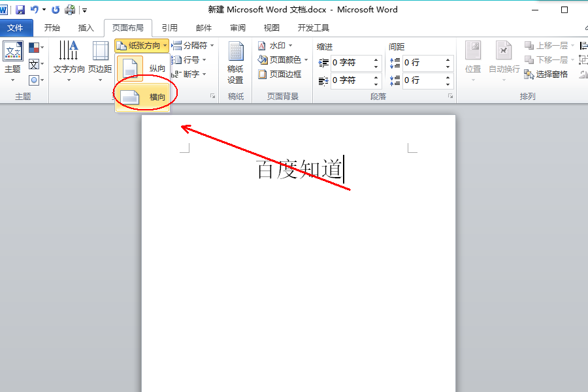The width and height of the screenshot is (588, 392).
Task: Click the Save icon in quick access toolbar
Action: 20,10
